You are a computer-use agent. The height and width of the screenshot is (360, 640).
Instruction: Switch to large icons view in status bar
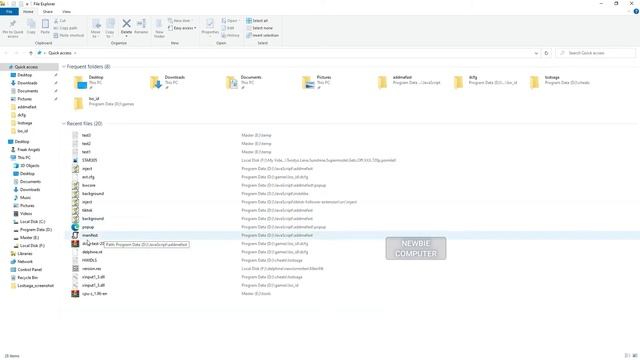(x=635, y=356)
